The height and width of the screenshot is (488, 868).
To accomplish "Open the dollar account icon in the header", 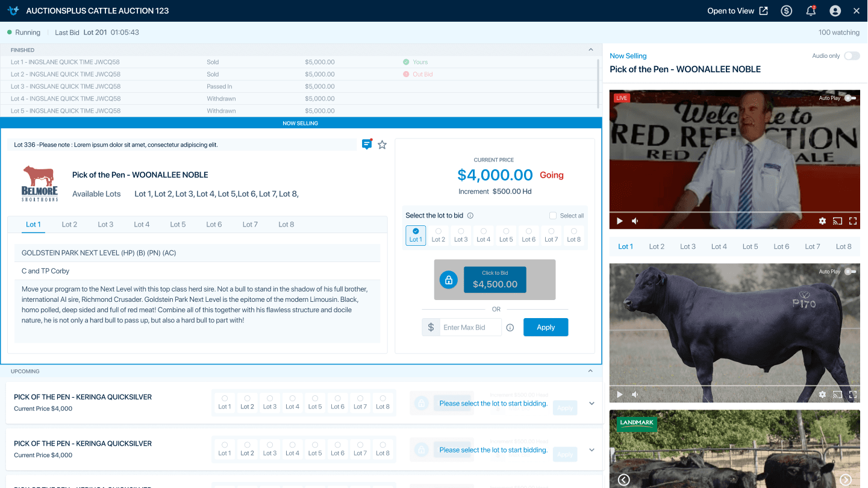I will 786,11.
